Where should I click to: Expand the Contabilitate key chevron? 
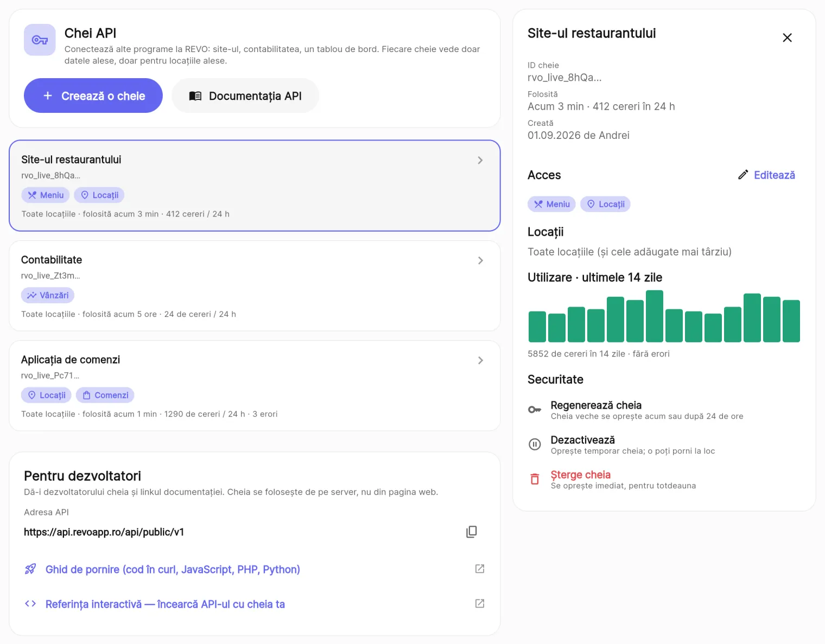[480, 260]
